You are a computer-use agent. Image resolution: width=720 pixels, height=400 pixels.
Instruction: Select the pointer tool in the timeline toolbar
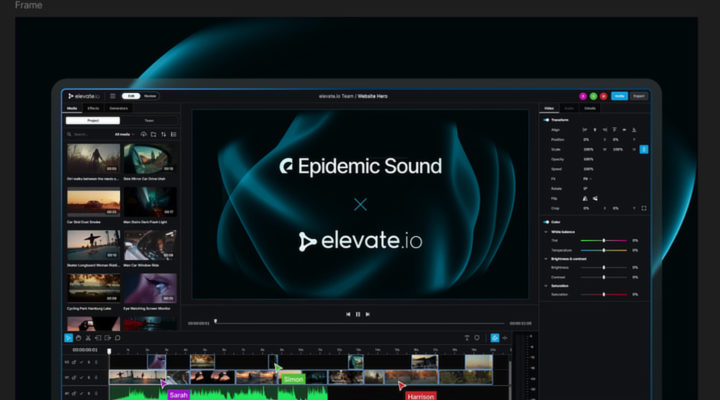click(x=68, y=338)
